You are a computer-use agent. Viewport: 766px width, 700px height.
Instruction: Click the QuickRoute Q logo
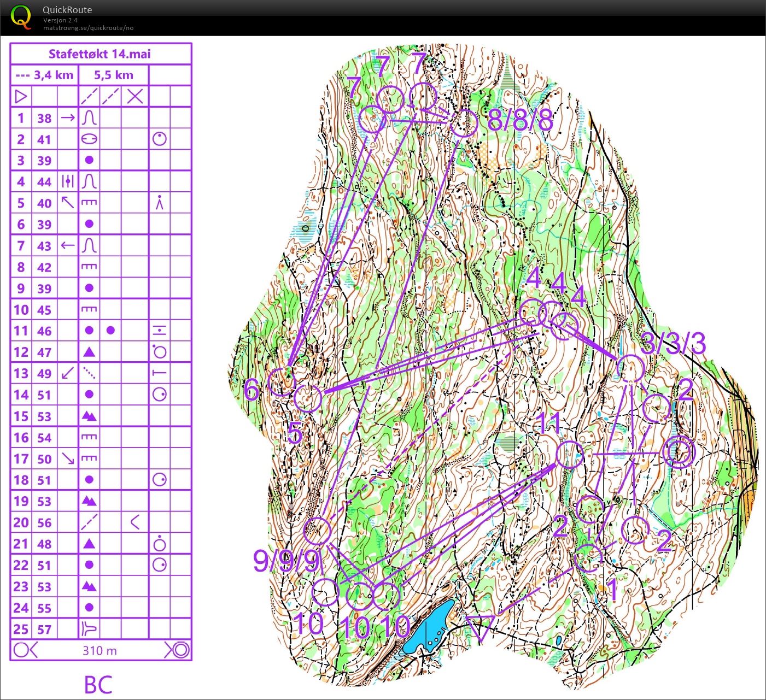[21, 17]
